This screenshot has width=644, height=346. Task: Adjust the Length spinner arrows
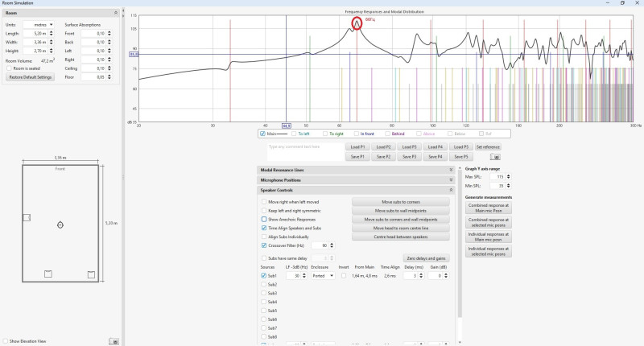pyautogui.click(x=52, y=34)
